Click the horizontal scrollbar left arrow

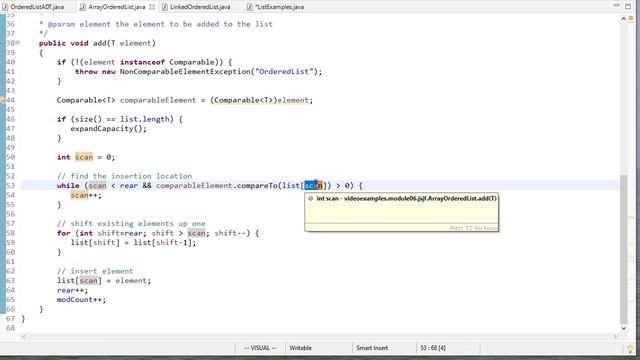[24, 337]
